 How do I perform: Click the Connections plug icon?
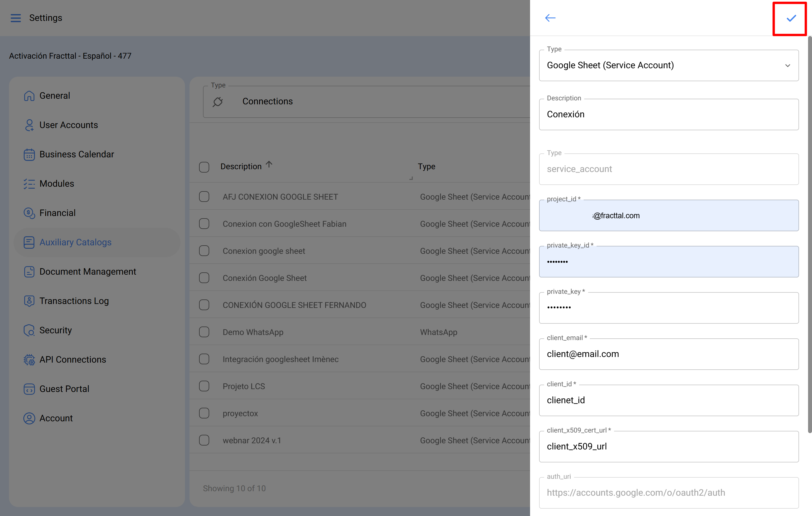point(218,101)
